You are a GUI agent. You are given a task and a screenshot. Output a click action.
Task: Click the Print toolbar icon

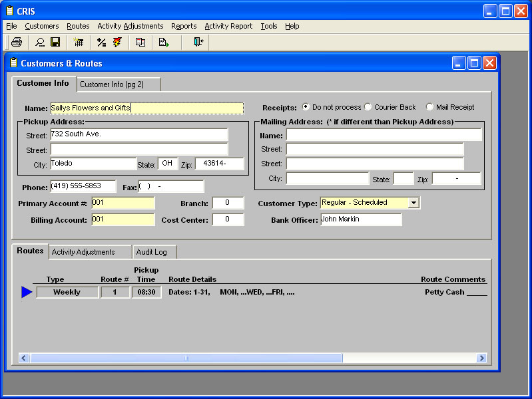pos(17,42)
